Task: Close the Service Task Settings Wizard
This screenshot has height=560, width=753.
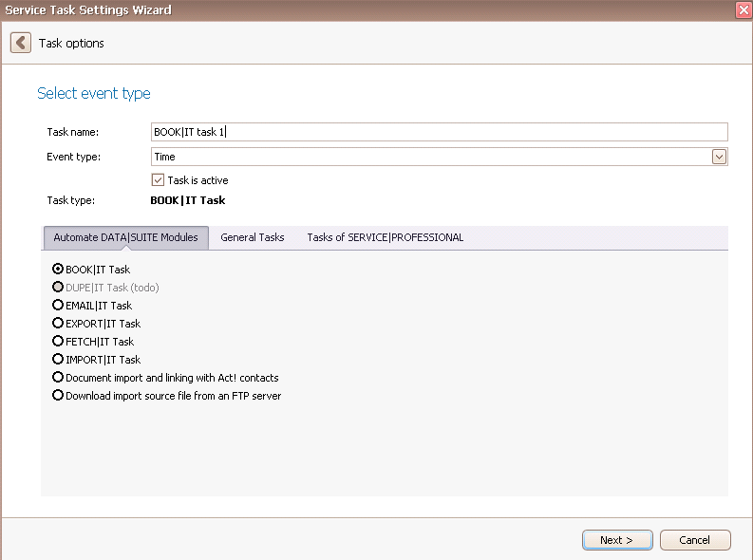Action: 744,9
